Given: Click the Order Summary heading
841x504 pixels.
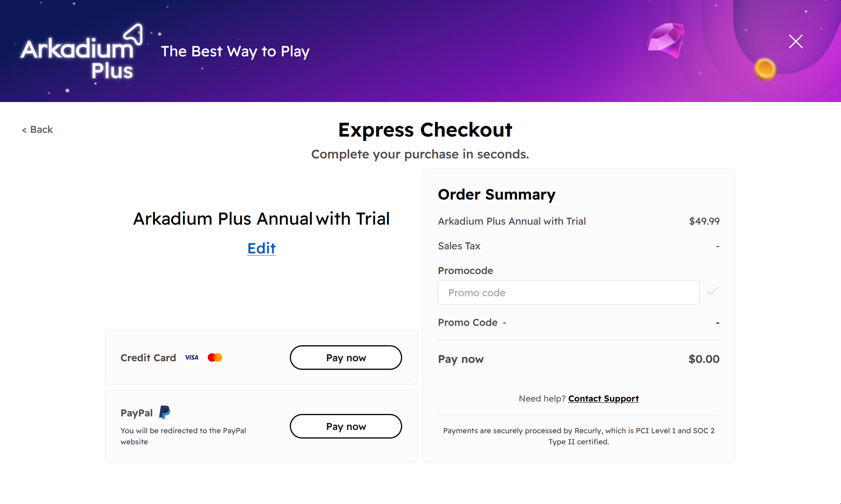Looking at the screenshot, I should 496,194.
